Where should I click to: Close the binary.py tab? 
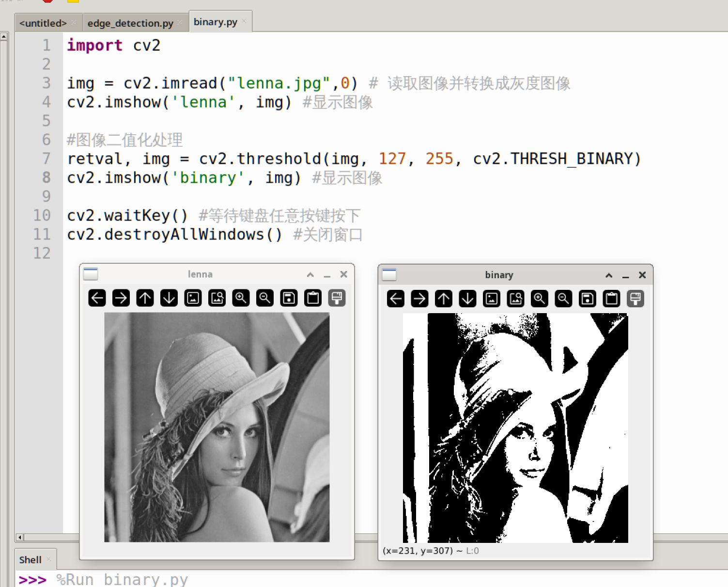pos(244,21)
